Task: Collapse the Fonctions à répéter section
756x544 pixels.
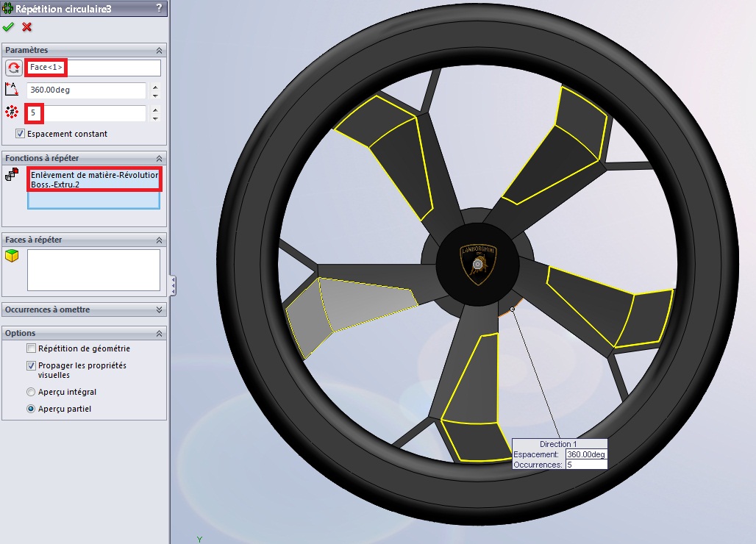Action: [x=159, y=159]
